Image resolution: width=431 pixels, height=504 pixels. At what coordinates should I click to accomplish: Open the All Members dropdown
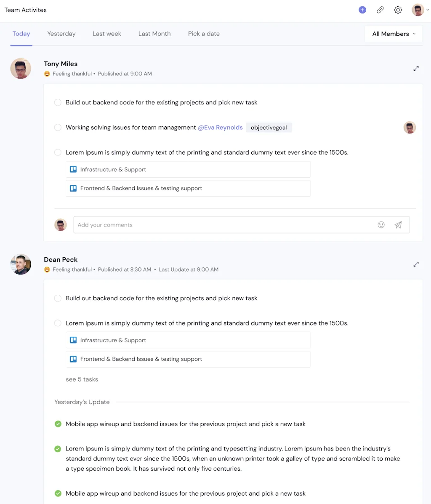coord(393,33)
